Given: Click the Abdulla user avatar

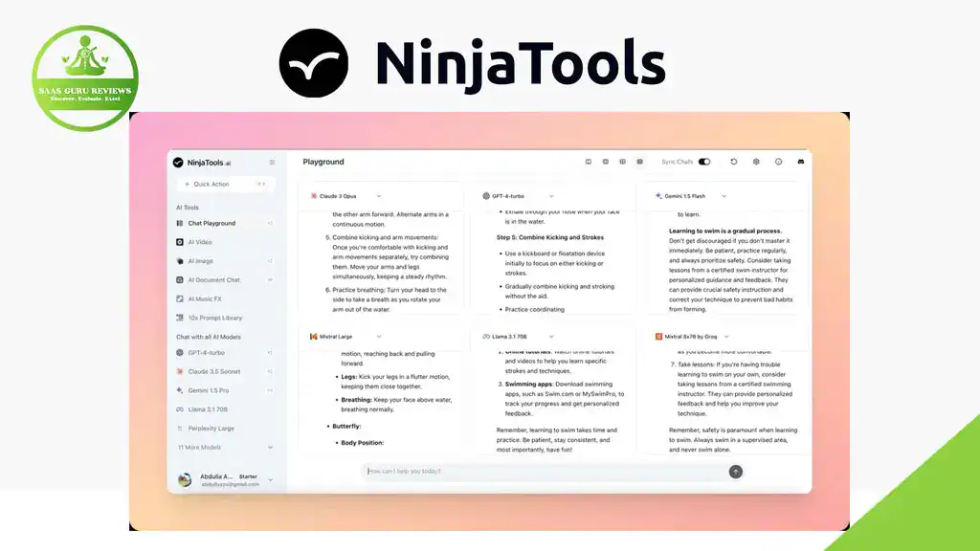Looking at the screenshot, I should coord(185,480).
